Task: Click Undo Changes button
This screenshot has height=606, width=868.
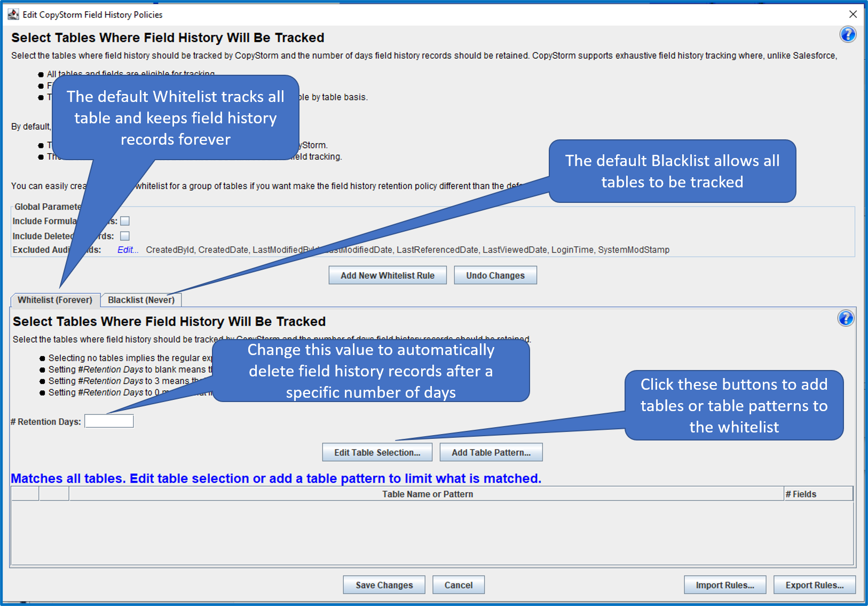Action: (495, 276)
